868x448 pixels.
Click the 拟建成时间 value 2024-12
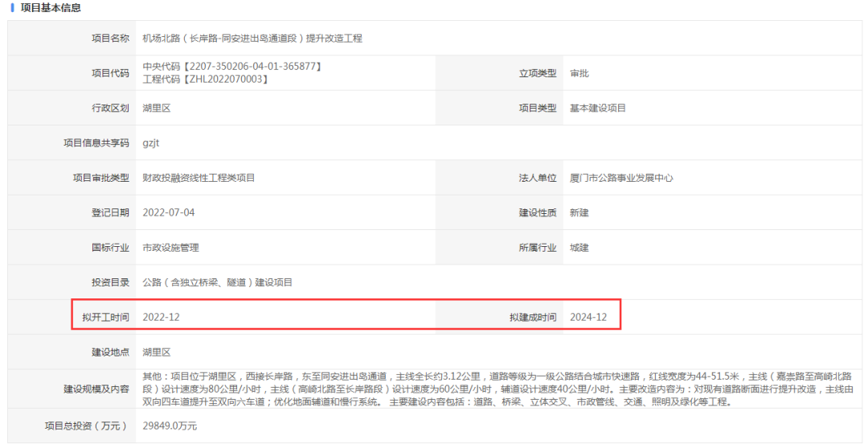click(588, 318)
